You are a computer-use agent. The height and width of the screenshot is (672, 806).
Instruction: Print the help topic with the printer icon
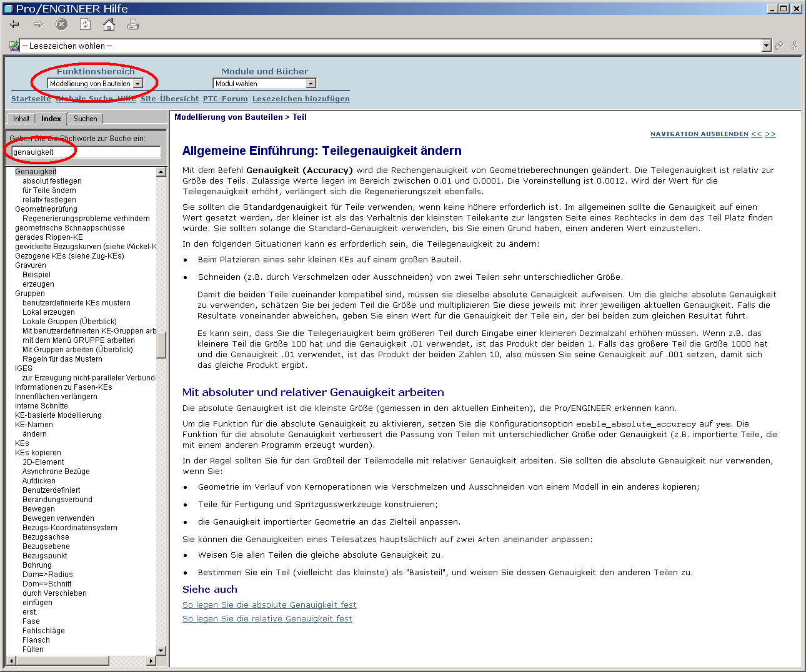pyautogui.click(x=132, y=24)
